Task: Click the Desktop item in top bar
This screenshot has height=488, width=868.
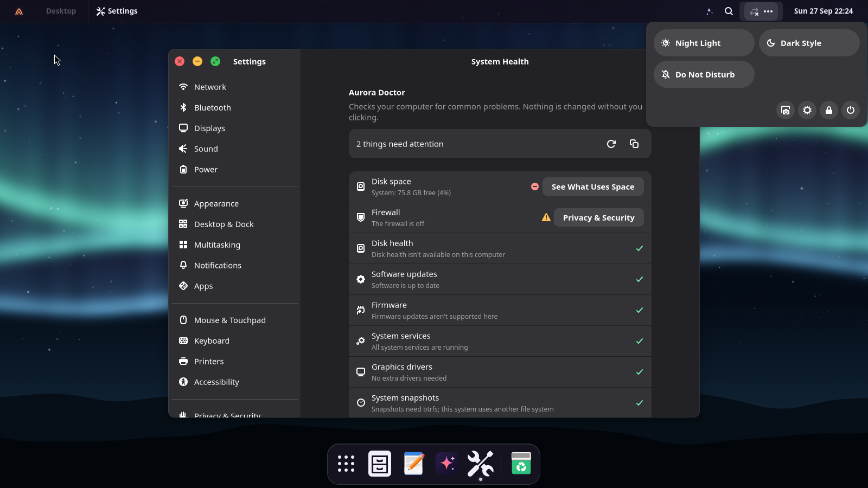Action: [x=61, y=11]
